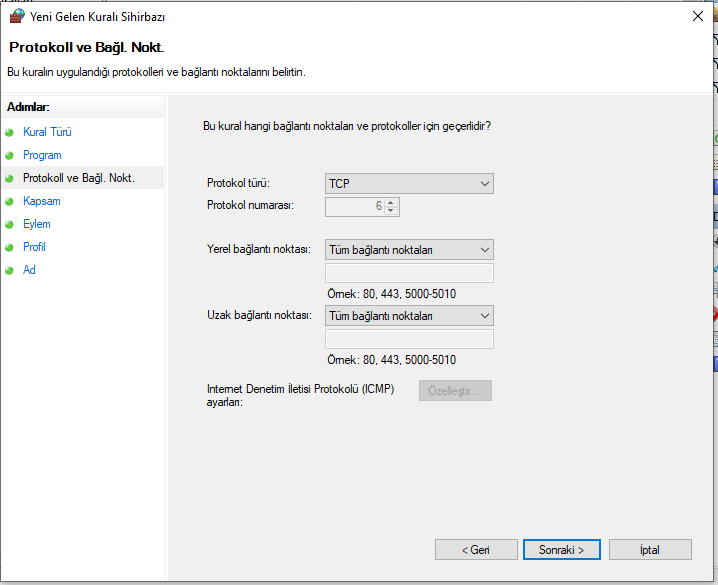Click the green bullet beside Ad

point(9,271)
